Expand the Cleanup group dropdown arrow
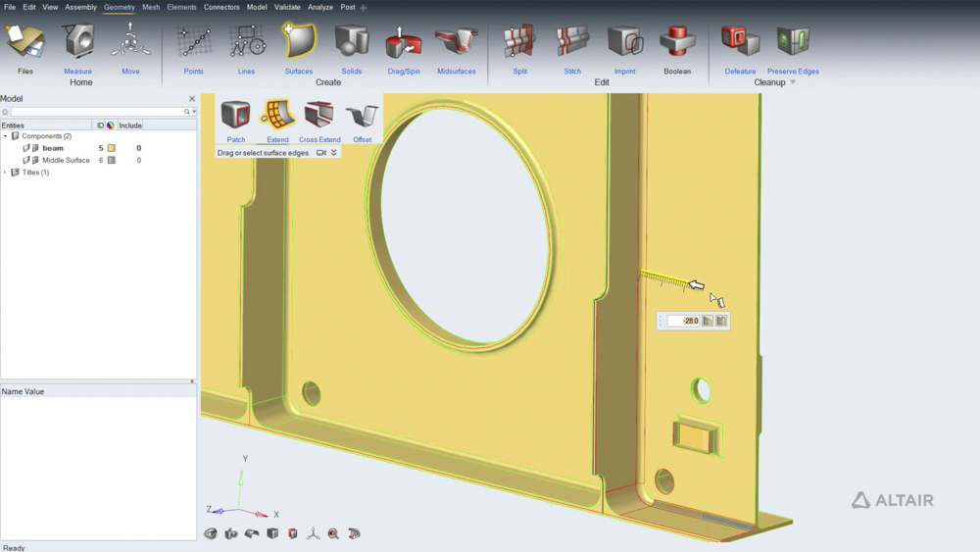Screen dimensions: 980x552 coord(793,82)
